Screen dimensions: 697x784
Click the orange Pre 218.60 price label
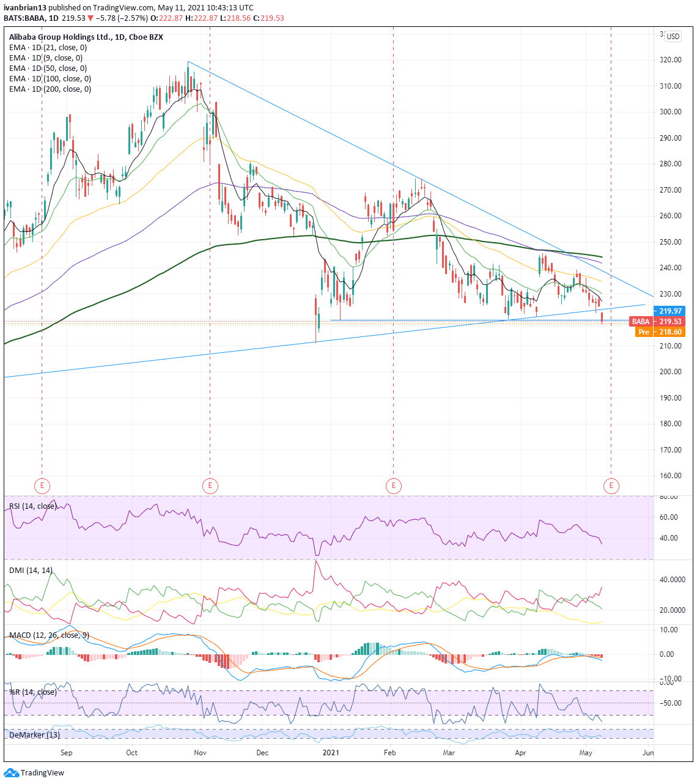coord(660,332)
